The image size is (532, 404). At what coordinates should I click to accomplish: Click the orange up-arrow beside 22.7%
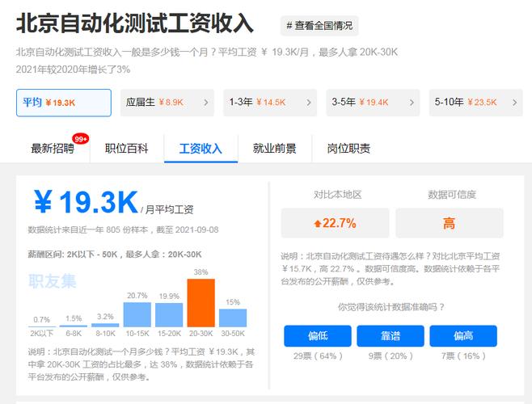click(x=317, y=224)
